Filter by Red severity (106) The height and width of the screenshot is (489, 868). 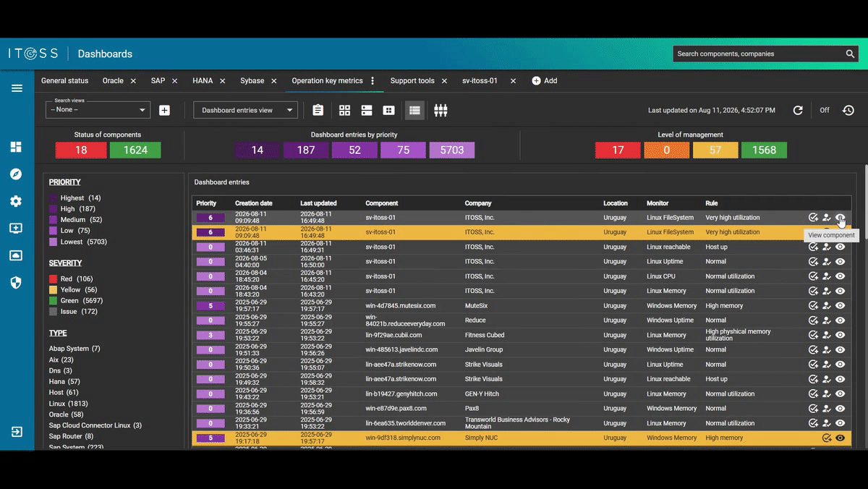pos(71,279)
